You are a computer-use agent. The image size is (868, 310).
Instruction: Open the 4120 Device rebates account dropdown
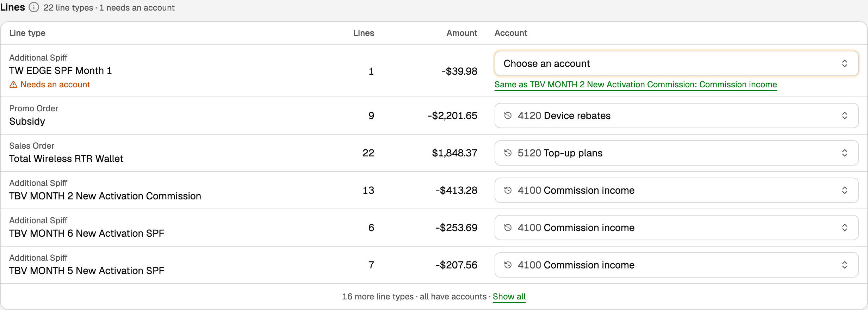[x=676, y=116]
